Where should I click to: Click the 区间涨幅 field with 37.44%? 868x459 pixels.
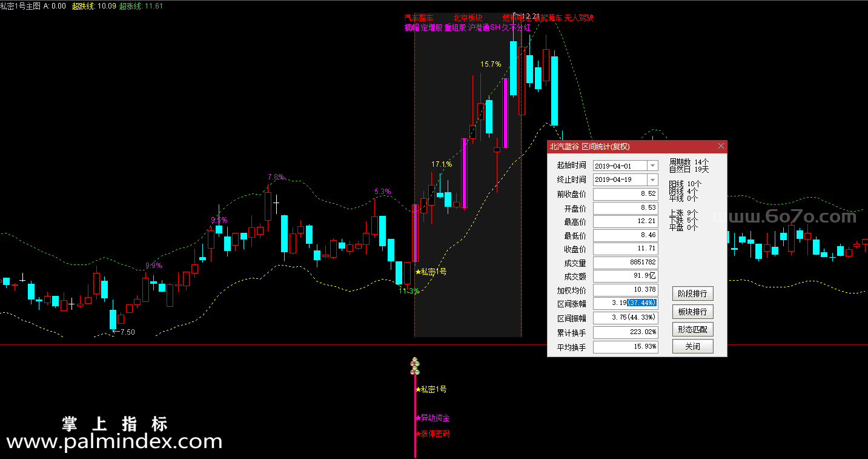(625, 303)
